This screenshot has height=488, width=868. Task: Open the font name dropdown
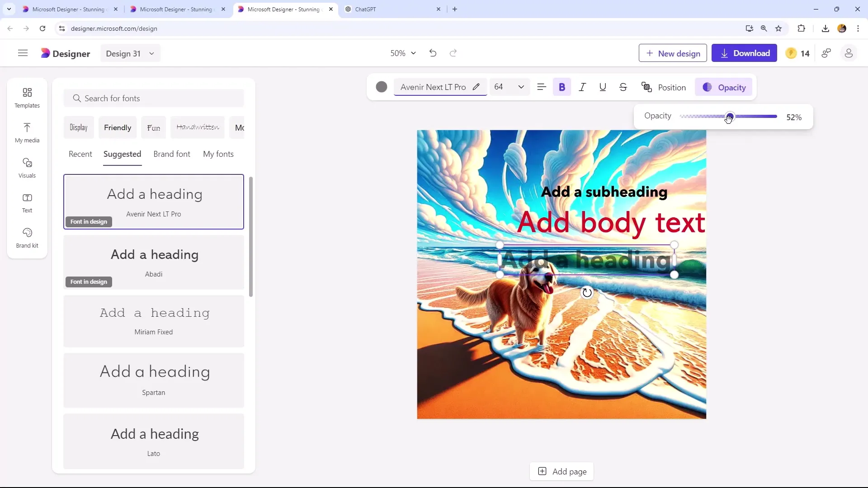pos(434,88)
